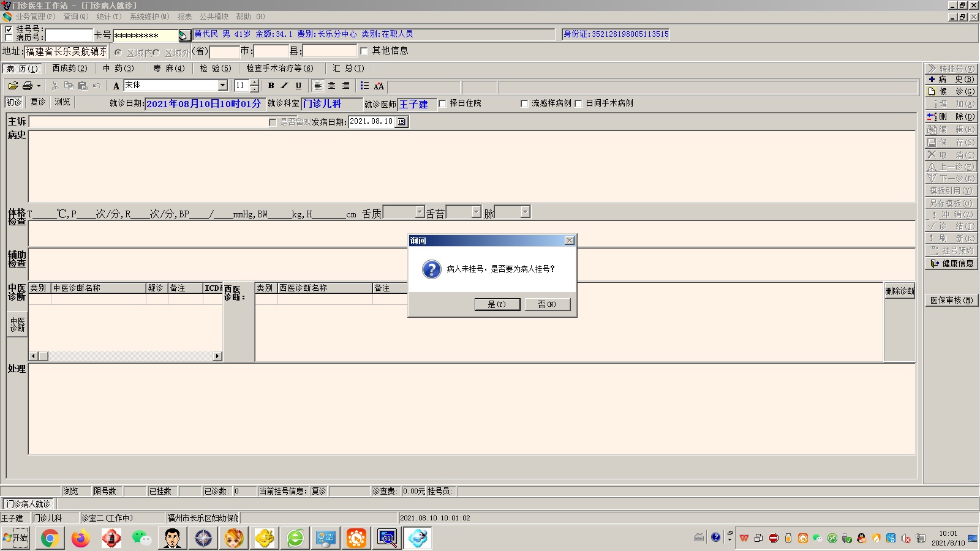Click the bullet list icon
This screenshot has width=980, height=551.
pyautogui.click(x=365, y=86)
